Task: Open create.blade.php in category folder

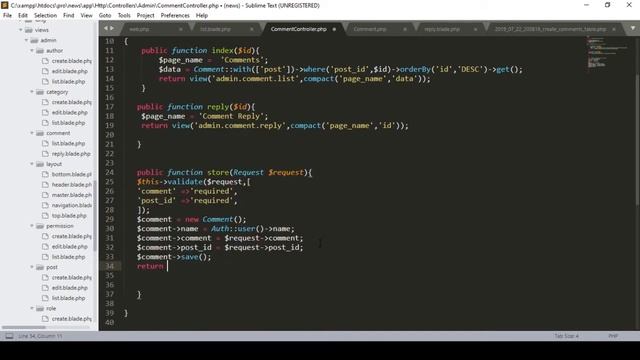Action: 71,102
